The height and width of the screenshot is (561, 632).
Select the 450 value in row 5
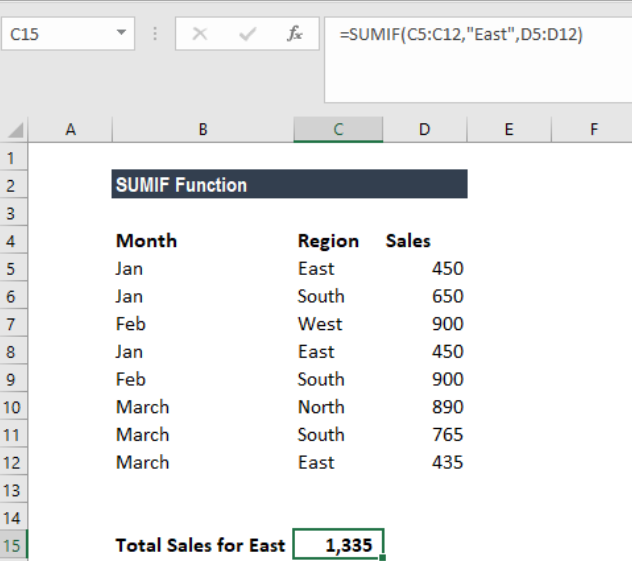pos(424,268)
